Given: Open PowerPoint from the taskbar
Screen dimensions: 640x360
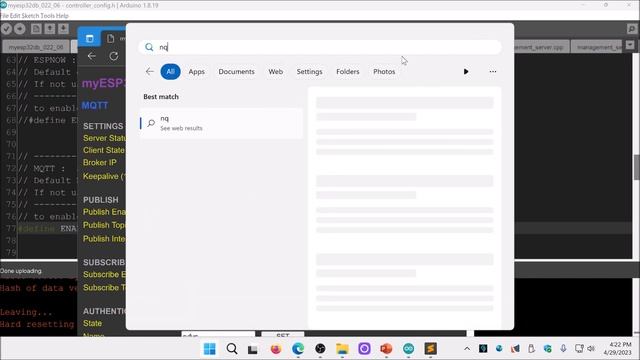Looking at the screenshot, I should click(386, 349).
